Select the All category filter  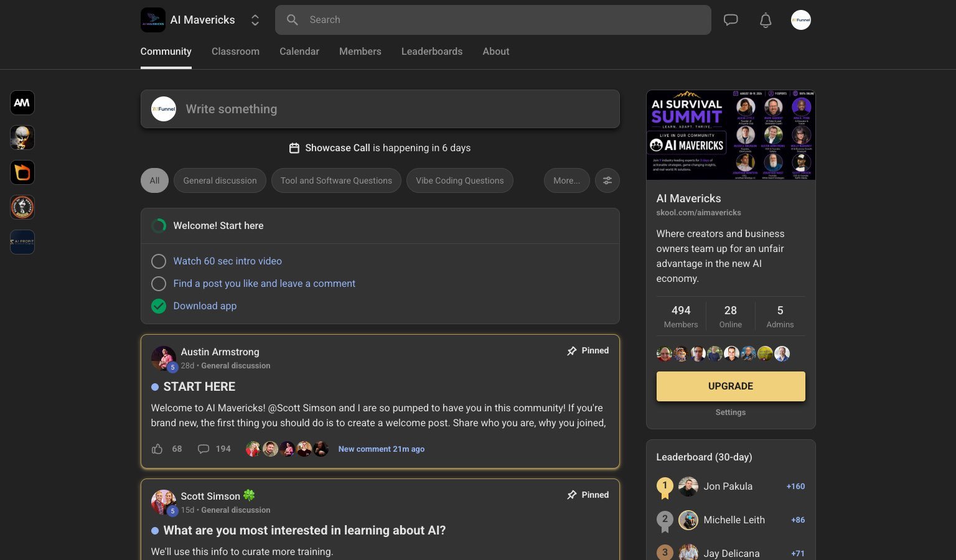tap(154, 180)
